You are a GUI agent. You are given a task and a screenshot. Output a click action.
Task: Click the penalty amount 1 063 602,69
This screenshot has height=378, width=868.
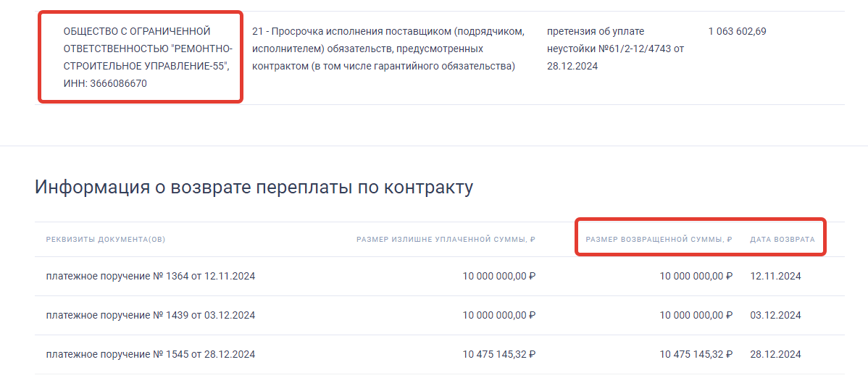737,32
